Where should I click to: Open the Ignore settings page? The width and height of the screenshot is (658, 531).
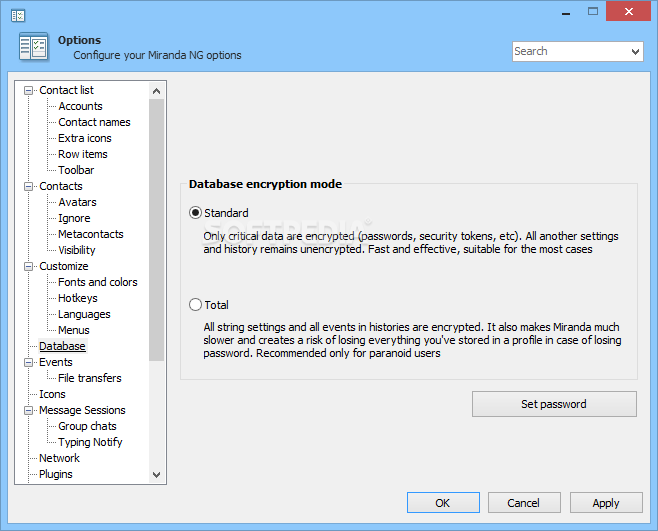[x=74, y=218]
